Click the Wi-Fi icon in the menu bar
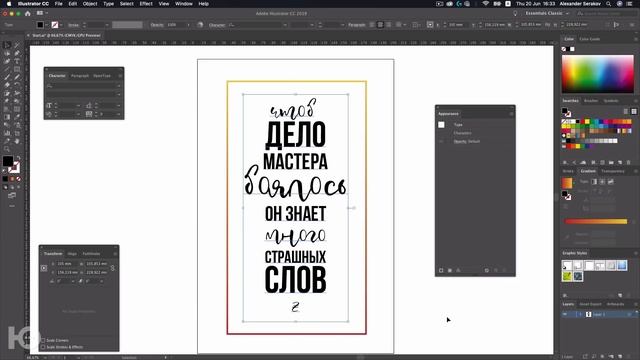Image resolution: width=640 pixels, height=360 pixels. coord(485,4)
